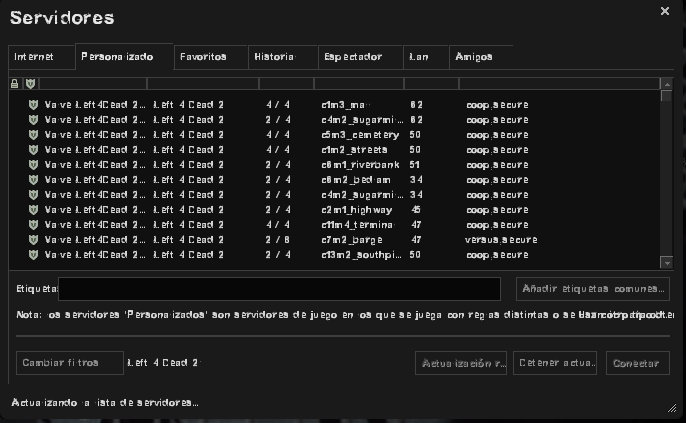Click shield icon of c1m2_streets server row
Viewport: 686px width, 423px height.
[x=33, y=150]
